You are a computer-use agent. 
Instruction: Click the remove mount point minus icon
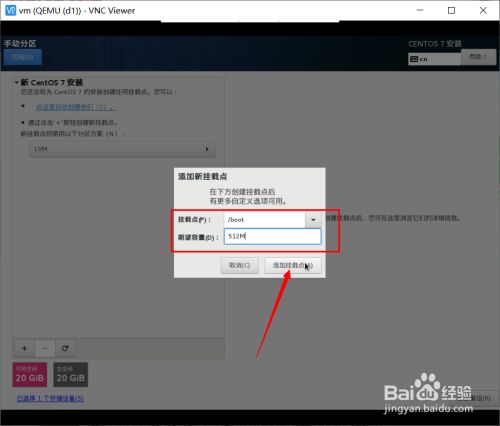tap(45, 348)
